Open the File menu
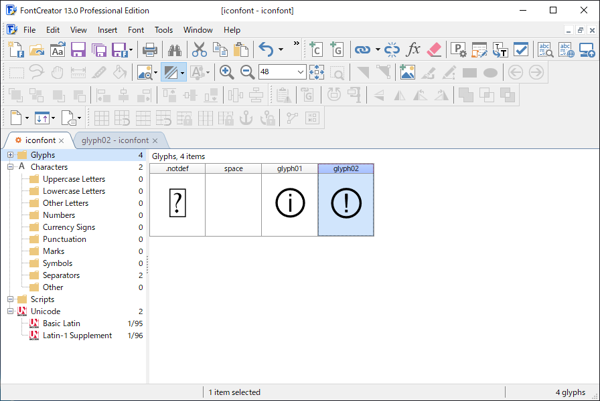 (29, 30)
